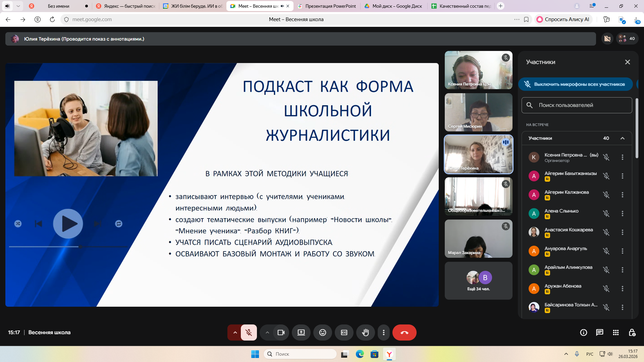Image resolution: width=644 pixels, height=362 pixels.
Task: Collapse the Участники 40 list
Action: (x=622, y=138)
